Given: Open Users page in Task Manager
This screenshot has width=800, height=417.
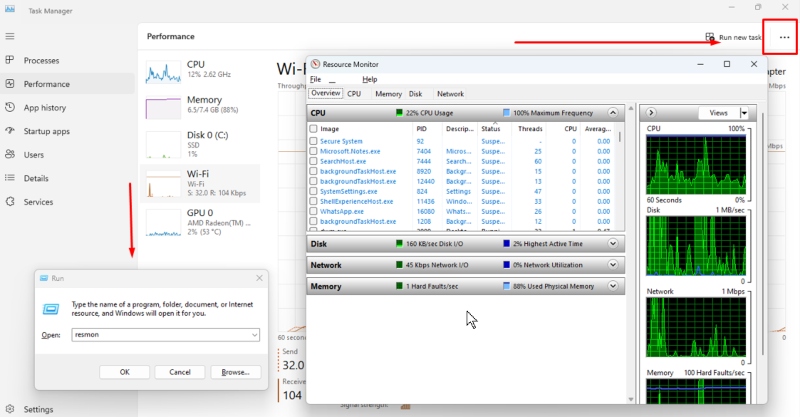Looking at the screenshot, I should coord(33,155).
